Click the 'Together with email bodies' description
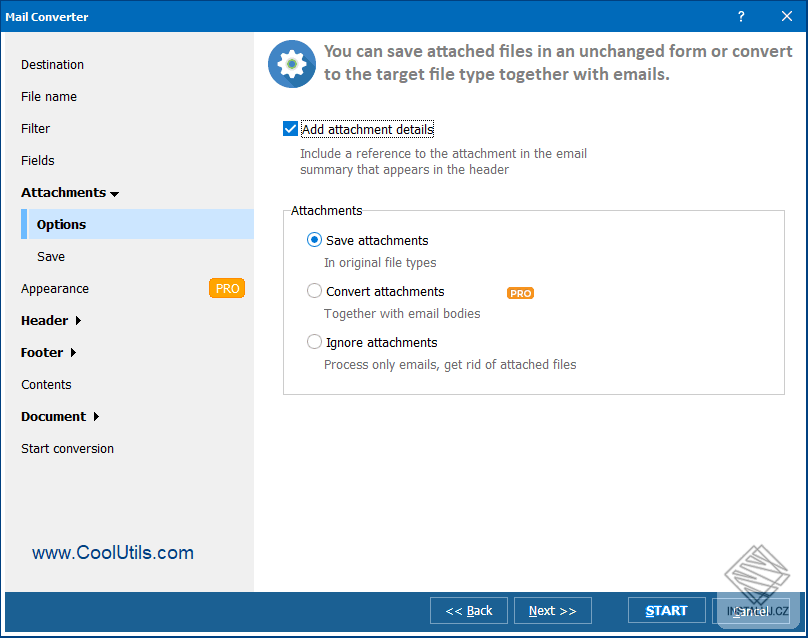Screen dimensions: 808x638 point(402,313)
